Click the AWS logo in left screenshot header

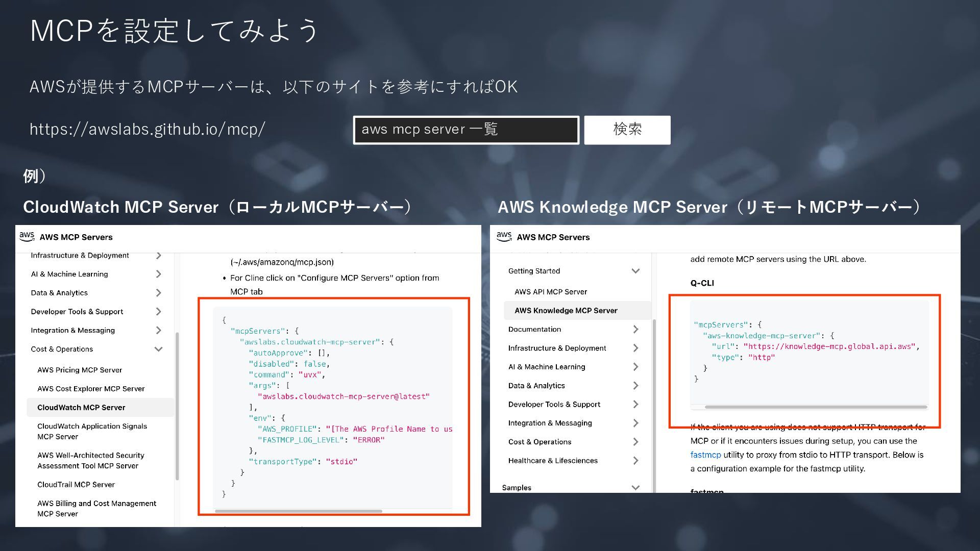click(x=27, y=236)
